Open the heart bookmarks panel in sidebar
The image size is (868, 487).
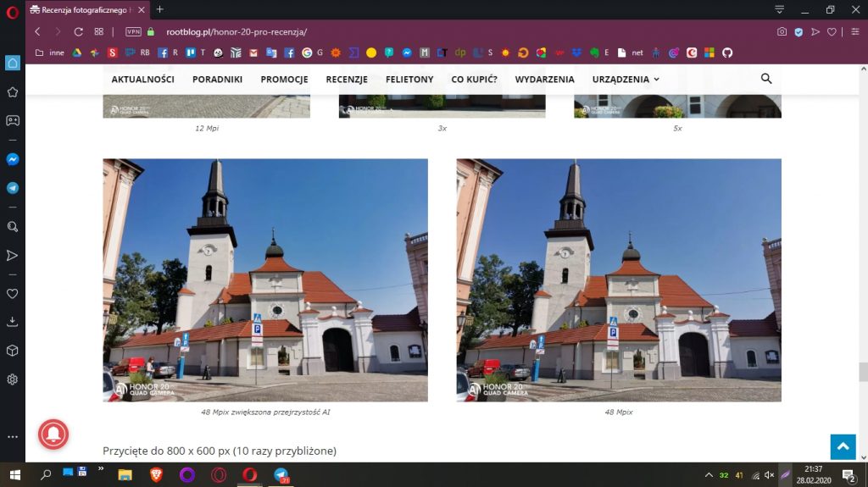[12, 294]
